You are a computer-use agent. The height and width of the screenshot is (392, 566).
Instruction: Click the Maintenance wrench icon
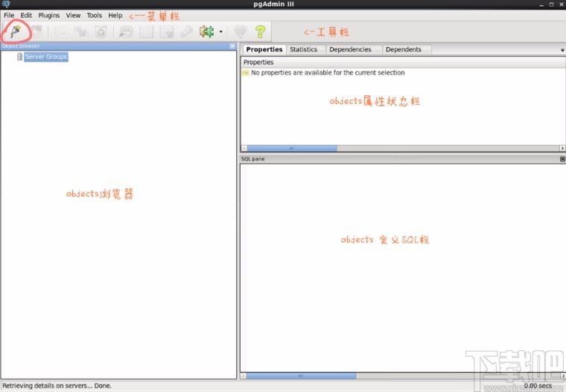[187, 32]
